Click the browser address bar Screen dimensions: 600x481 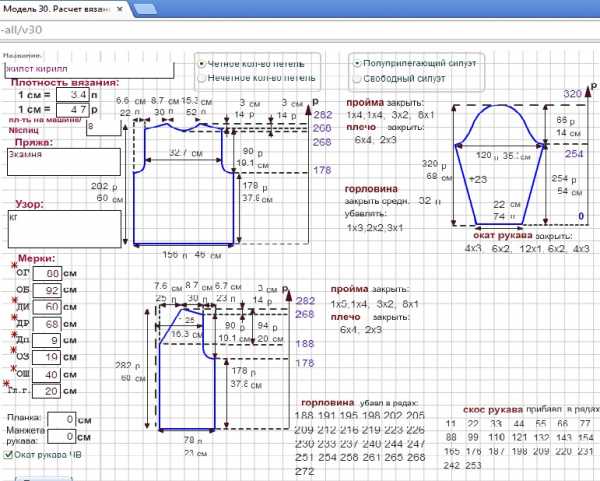(300, 31)
